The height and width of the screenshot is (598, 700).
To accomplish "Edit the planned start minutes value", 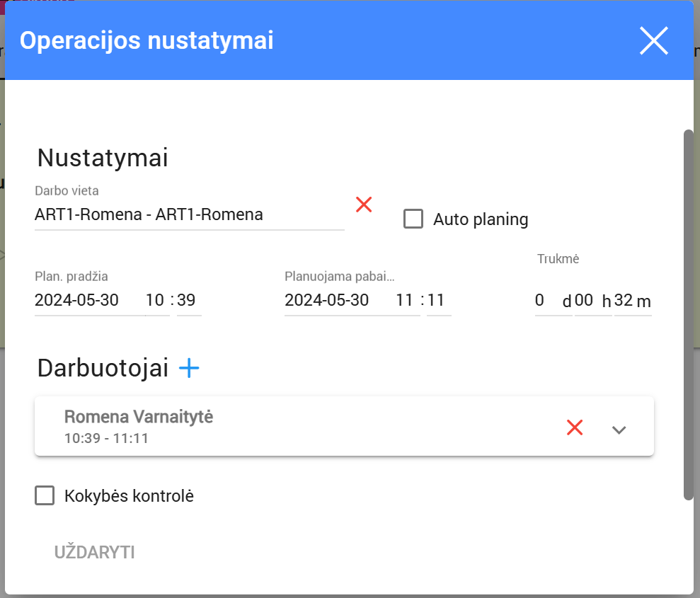I will click(x=188, y=300).
